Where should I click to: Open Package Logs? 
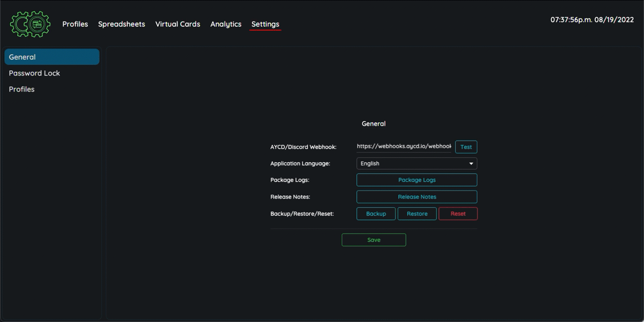coord(416,180)
